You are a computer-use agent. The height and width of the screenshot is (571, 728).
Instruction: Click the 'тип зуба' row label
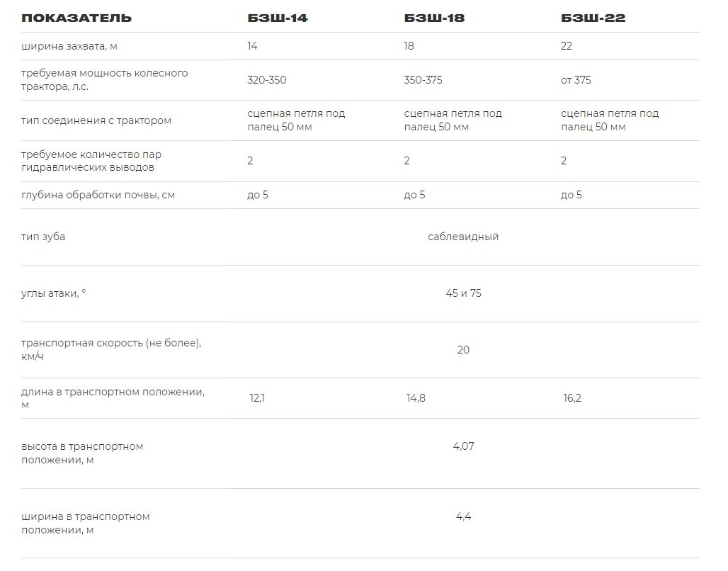pos(43,237)
